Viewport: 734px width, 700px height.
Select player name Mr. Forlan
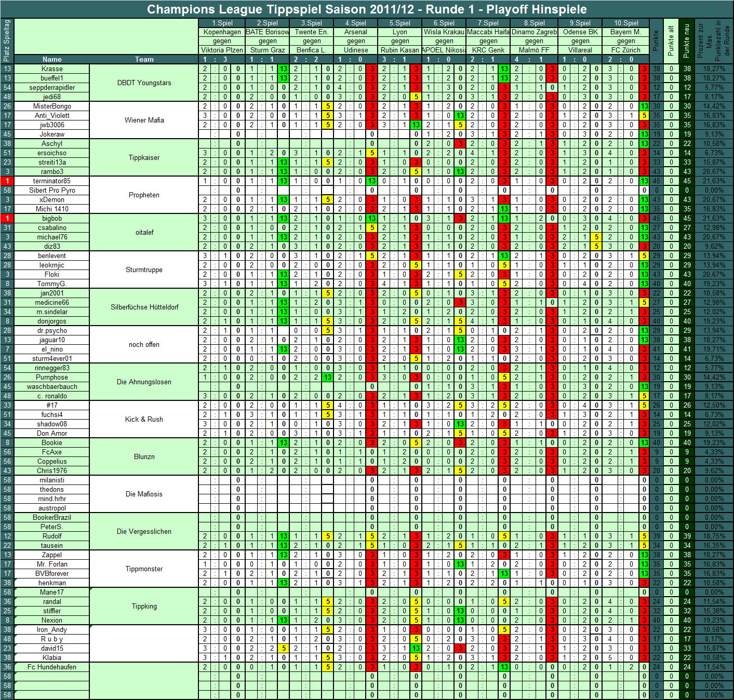click(52, 564)
